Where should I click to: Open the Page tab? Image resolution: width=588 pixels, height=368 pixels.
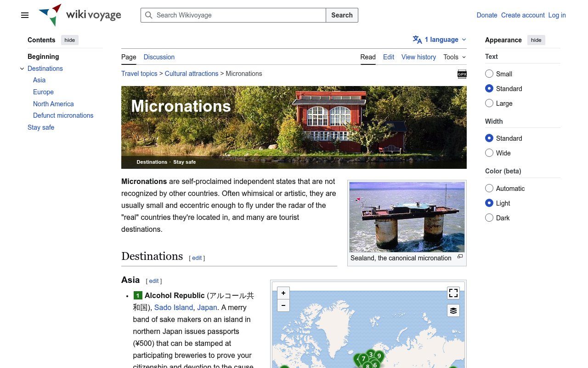point(129,57)
